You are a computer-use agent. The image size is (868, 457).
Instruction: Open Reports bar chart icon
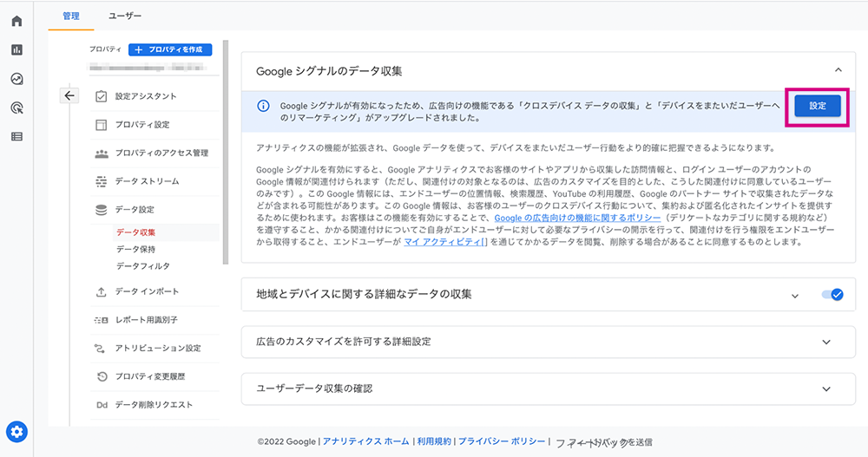point(16,49)
